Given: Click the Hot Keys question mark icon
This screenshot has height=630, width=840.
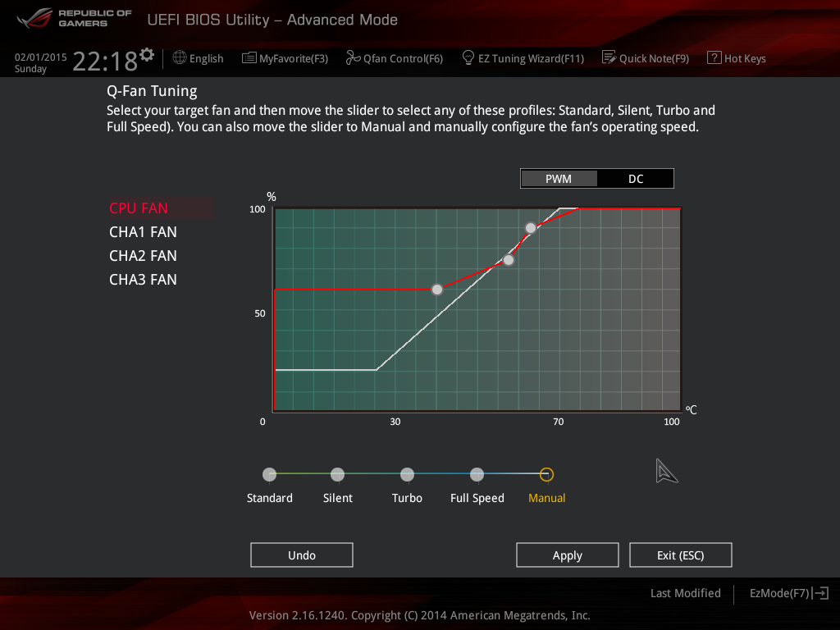Looking at the screenshot, I should tap(714, 57).
